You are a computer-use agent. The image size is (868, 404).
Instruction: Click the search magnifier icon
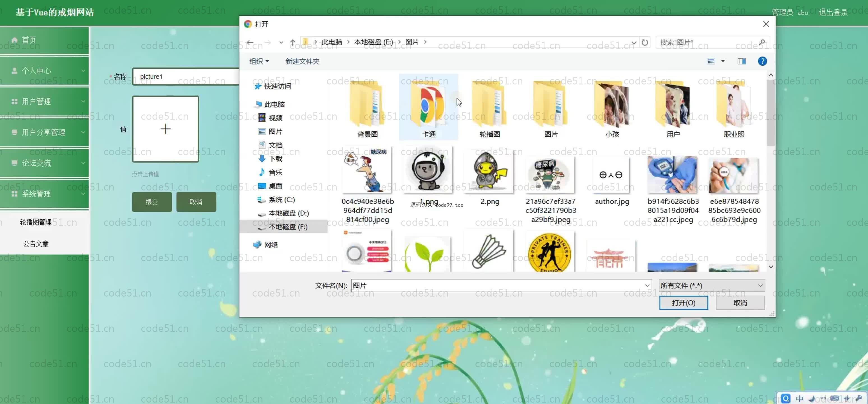tap(762, 42)
